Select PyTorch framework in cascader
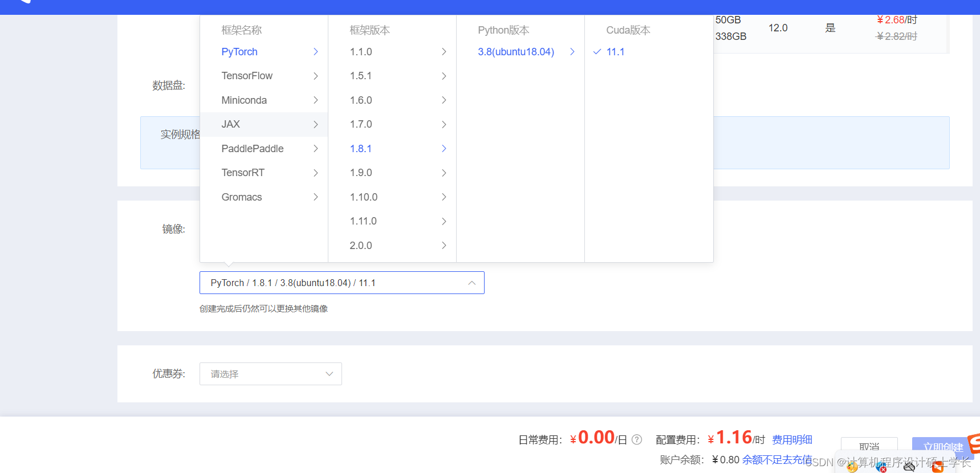 point(264,52)
